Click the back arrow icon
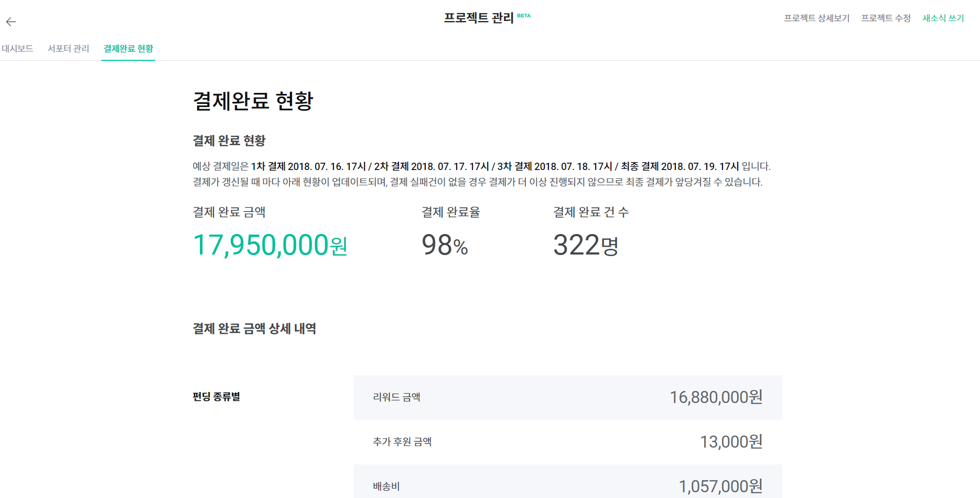The height and width of the screenshot is (498, 980). (11, 22)
